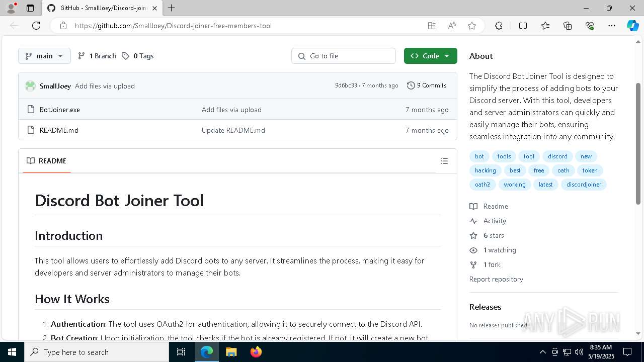View the 6 stars link
Screen dimensions: 644x362
click(x=487, y=235)
